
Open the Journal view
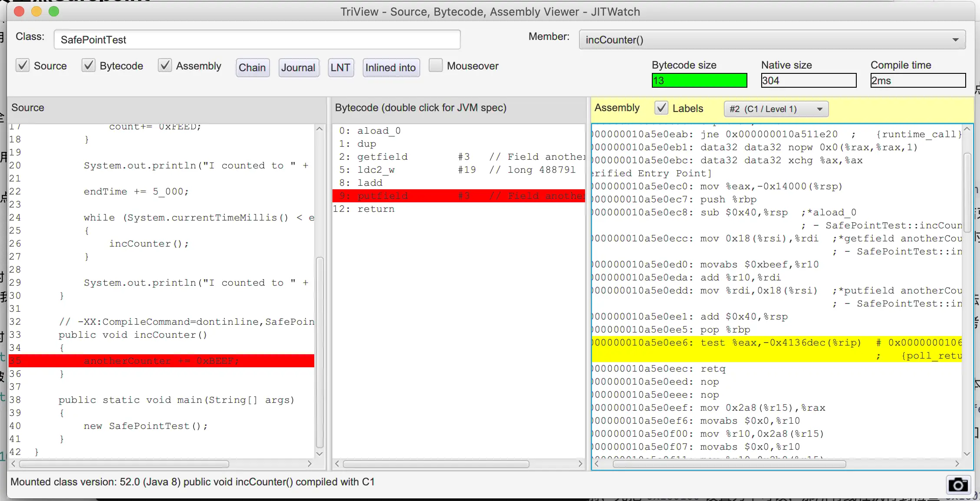click(298, 68)
